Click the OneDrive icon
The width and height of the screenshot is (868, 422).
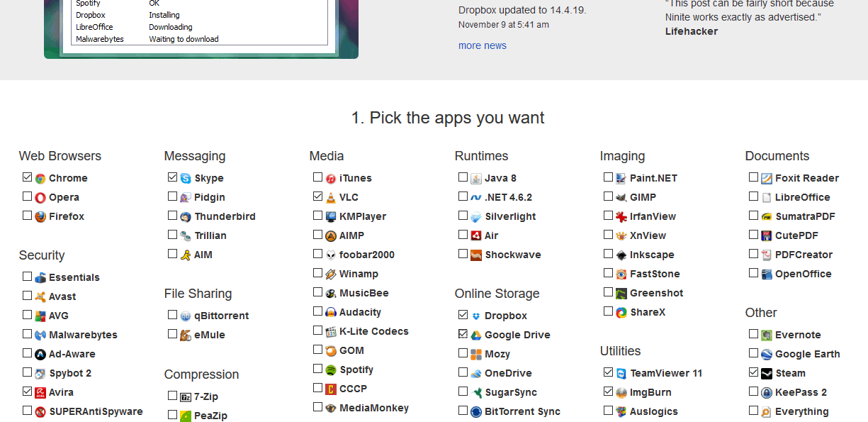click(476, 374)
